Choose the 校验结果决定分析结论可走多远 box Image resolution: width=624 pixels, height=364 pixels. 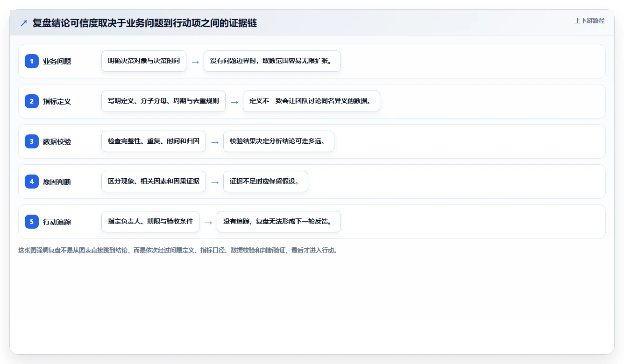point(279,141)
